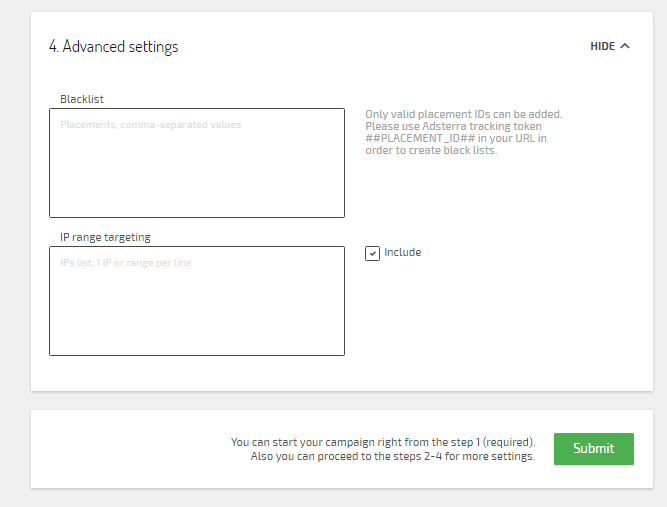667x507 pixels.
Task: Click the '4. Advanced settings' heading
Action: pyautogui.click(x=114, y=46)
